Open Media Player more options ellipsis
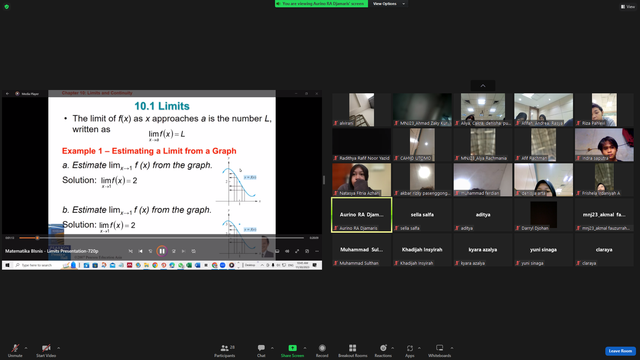The height and width of the screenshot is (360, 640). point(317,251)
